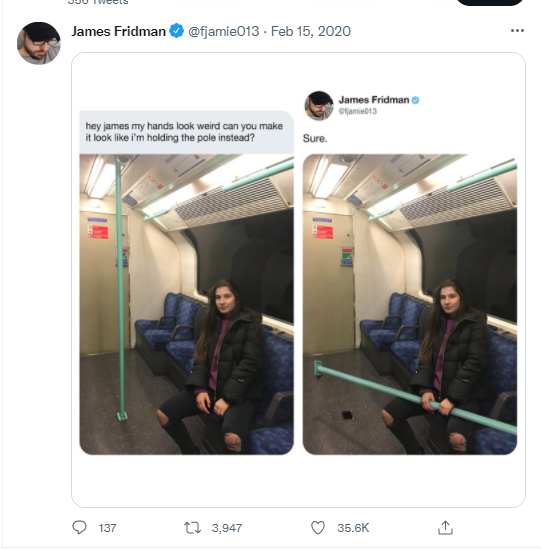541x549 pixels.
Task: Click James Fridman's profile avatar
Action: [x=39, y=43]
